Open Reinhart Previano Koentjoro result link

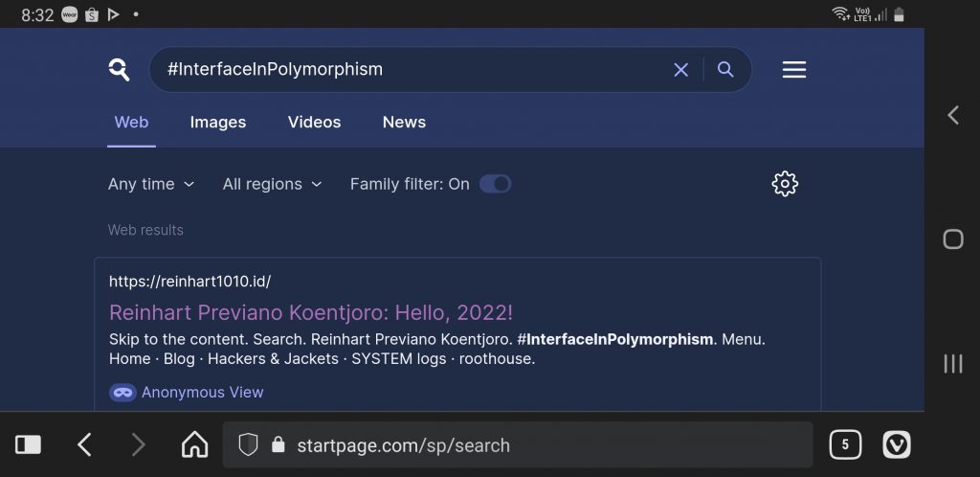[311, 312]
